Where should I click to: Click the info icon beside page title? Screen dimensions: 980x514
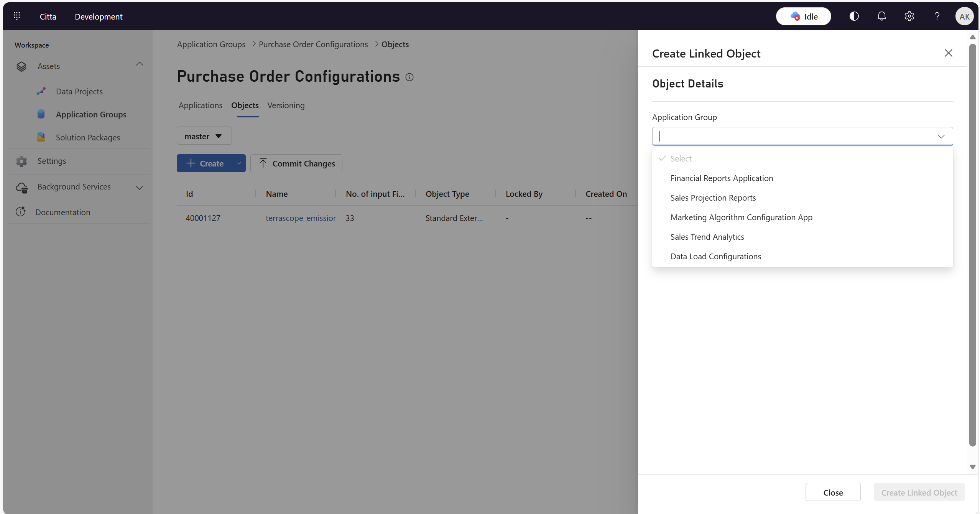tap(409, 77)
